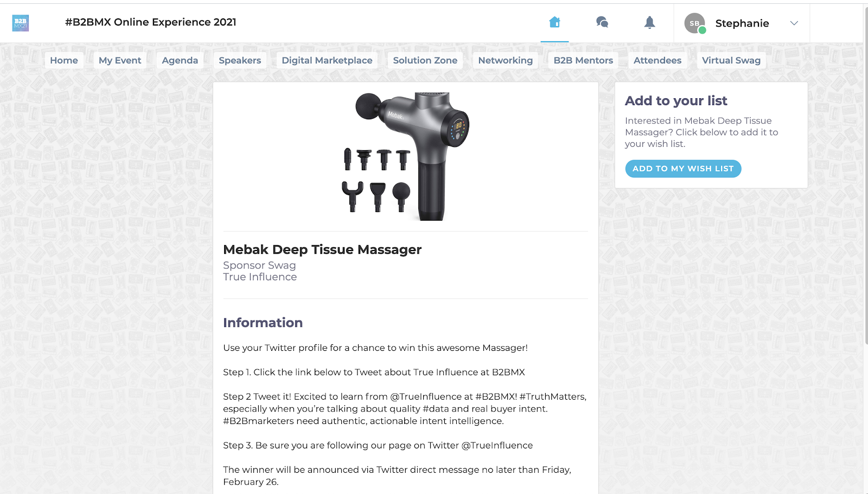The width and height of the screenshot is (868, 494).
Task: Click the vertical page scrollbar
Action: coord(865,176)
